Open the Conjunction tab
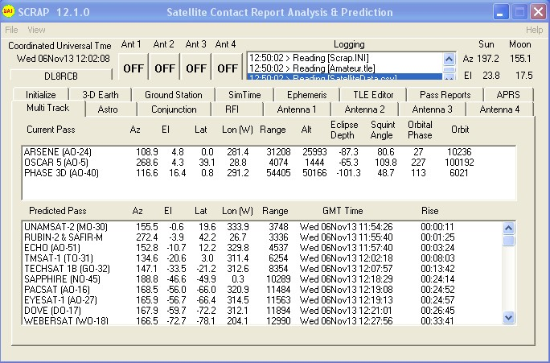Image resolution: width=550 pixels, height=363 pixels. point(174,109)
